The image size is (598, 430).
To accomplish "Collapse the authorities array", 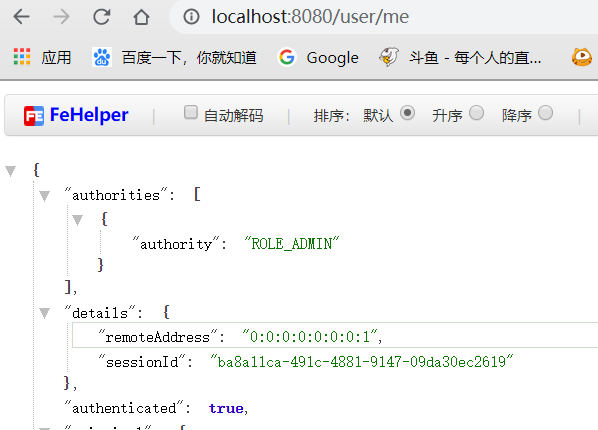I will [44, 196].
